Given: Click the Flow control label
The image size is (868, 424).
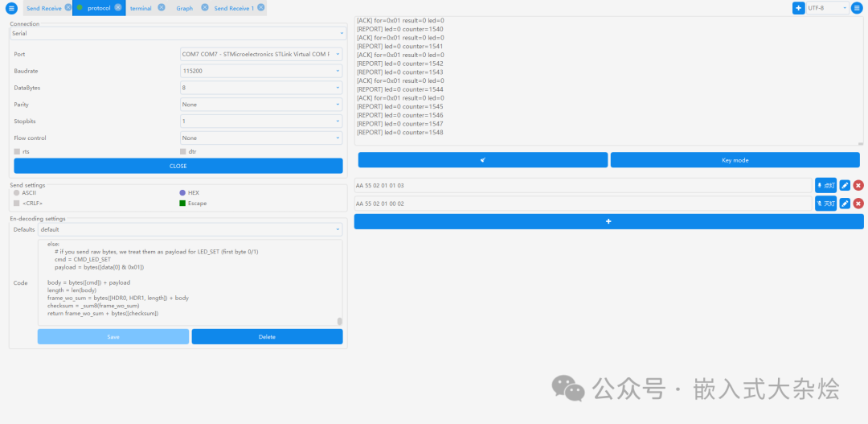Looking at the screenshot, I should (30, 138).
